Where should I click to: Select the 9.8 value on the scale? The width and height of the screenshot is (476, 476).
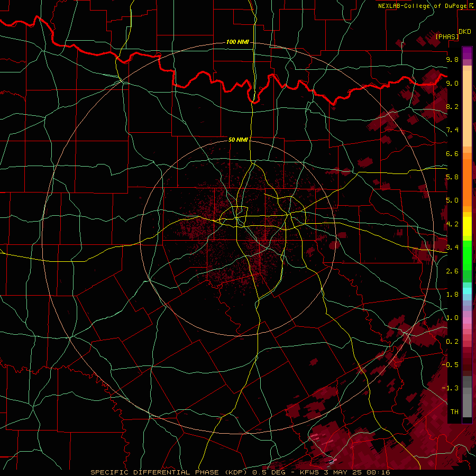pos(452,59)
